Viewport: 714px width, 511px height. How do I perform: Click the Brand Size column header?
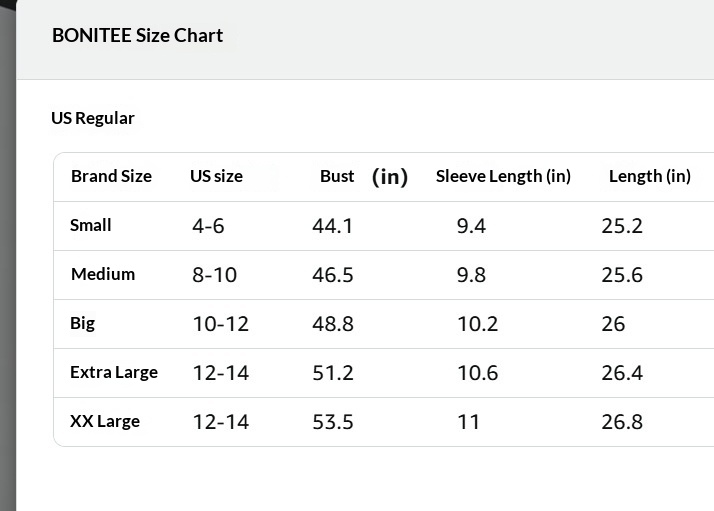click(x=111, y=176)
